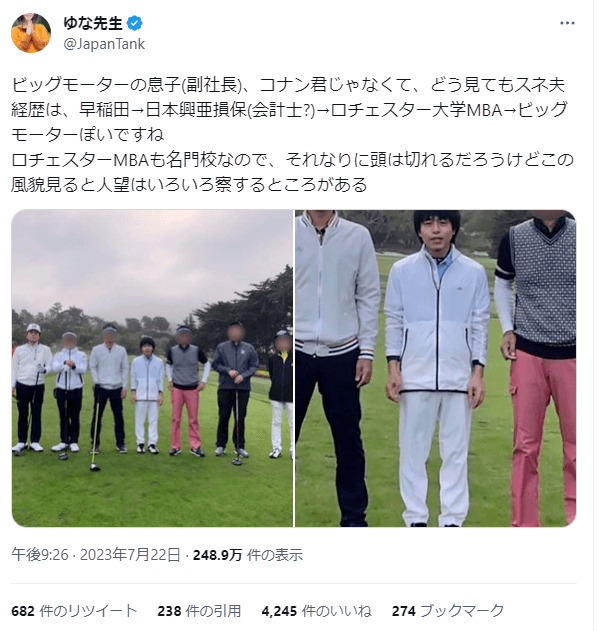Click the ゆな先生 display name
The image size is (598, 631).
pyautogui.click(x=93, y=23)
